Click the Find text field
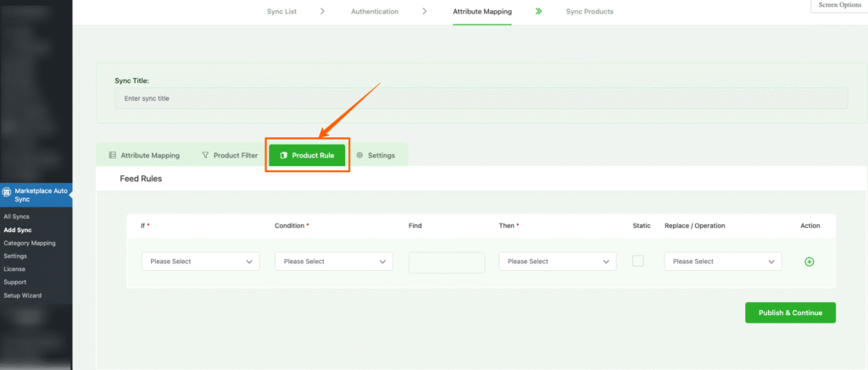Viewport: 868px width, 370px height. click(447, 262)
